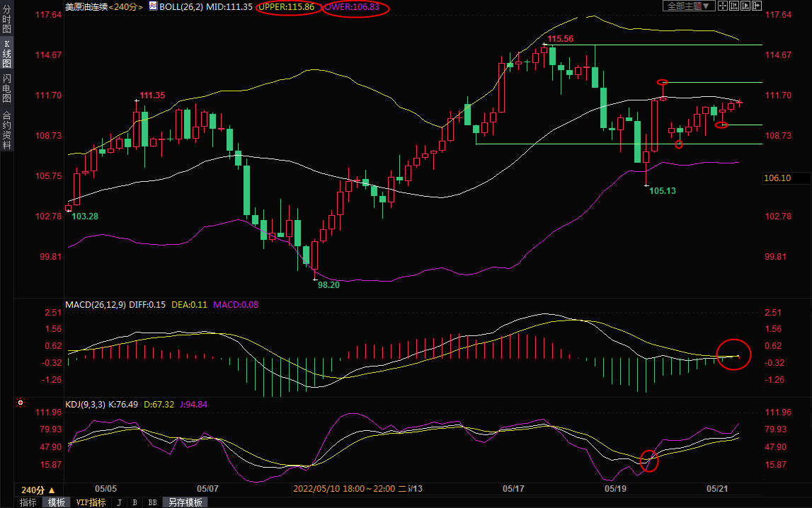The image size is (812, 508).
Task: Toggle the B indicator button
Action: click(x=135, y=502)
